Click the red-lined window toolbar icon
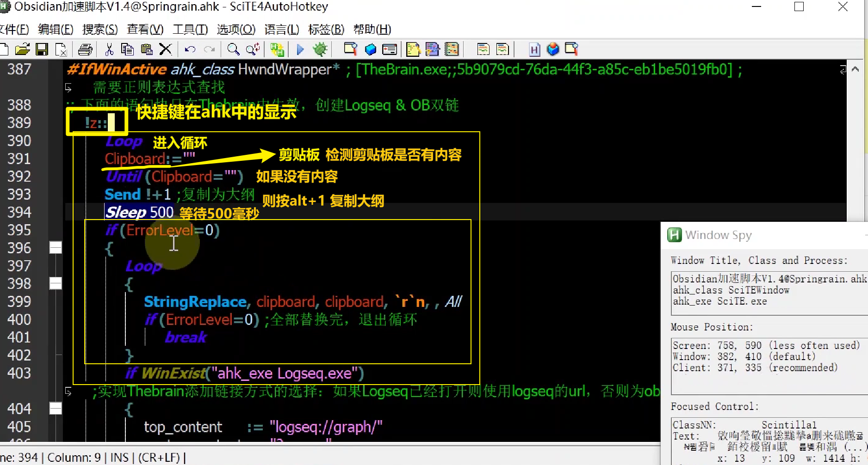 390,49
